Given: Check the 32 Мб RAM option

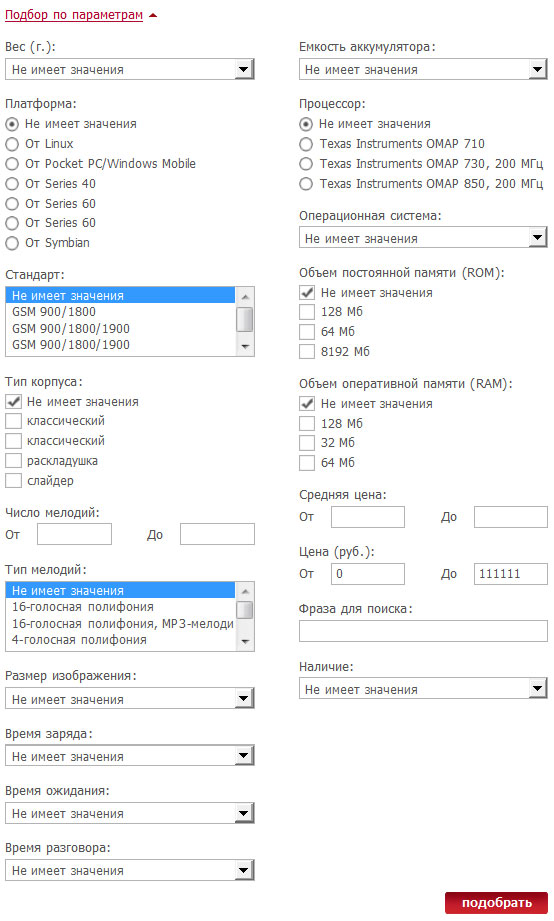Looking at the screenshot, I should (307, 442).
